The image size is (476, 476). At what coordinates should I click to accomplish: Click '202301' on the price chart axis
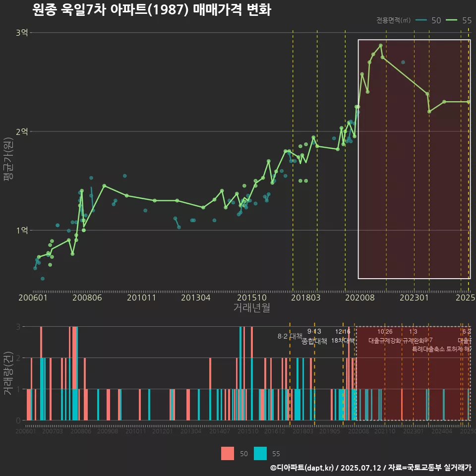tap(414, 297)
